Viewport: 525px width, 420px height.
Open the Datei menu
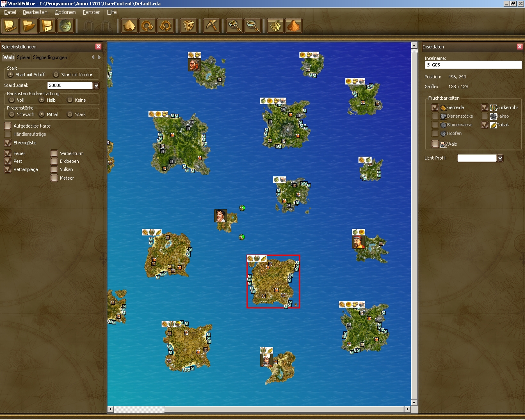point(10,12)
